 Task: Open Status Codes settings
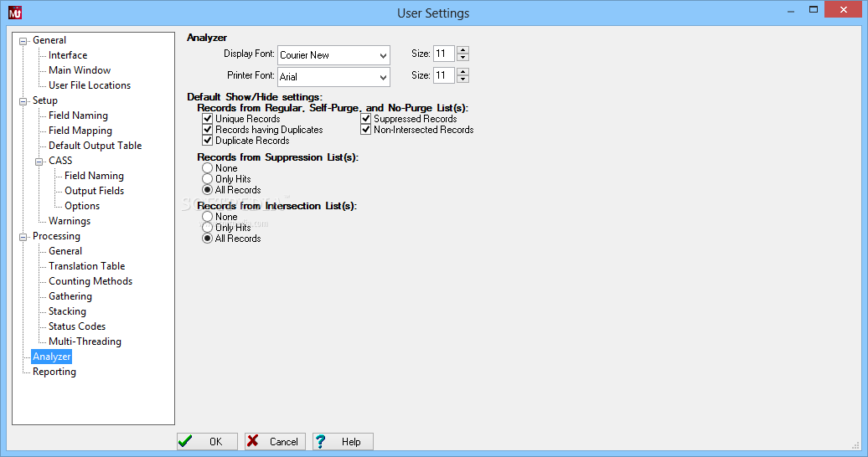[77, 326]
